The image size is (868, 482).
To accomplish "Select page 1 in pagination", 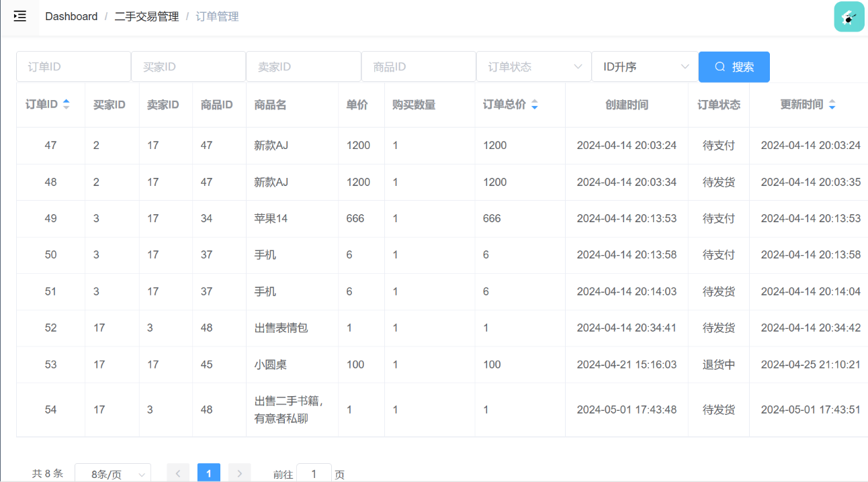I will 209,473.
